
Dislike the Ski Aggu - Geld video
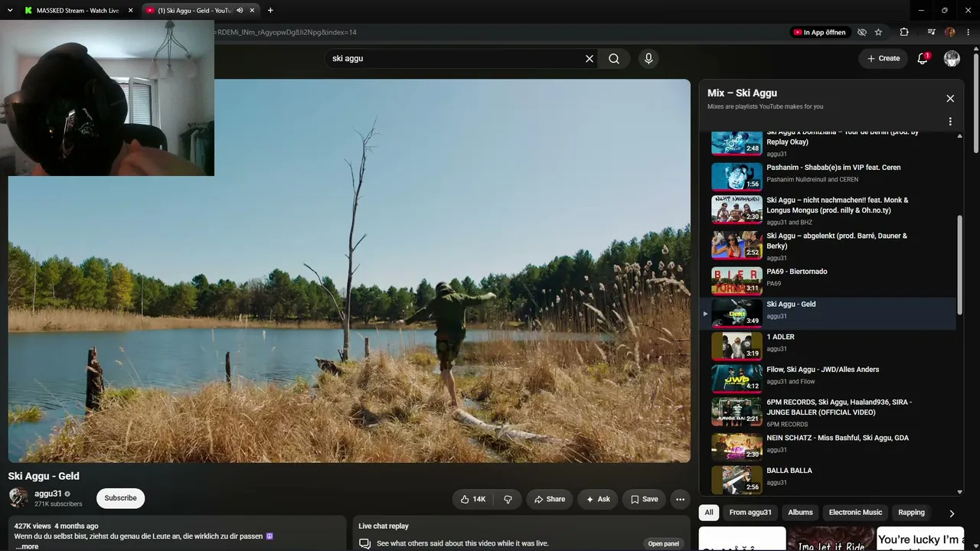pos(508,499)
